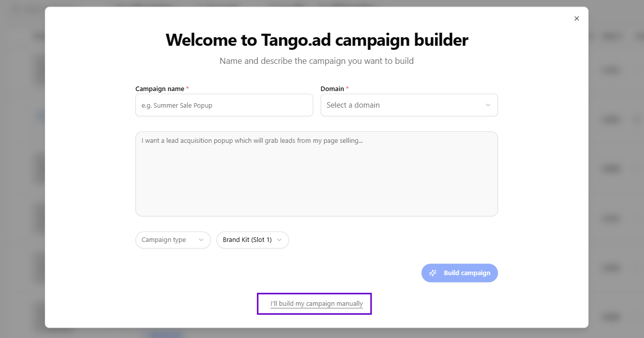Viewport: 644px width, 338px height.
Task: Expand the Campaign type dropdown
Action: 173,240
